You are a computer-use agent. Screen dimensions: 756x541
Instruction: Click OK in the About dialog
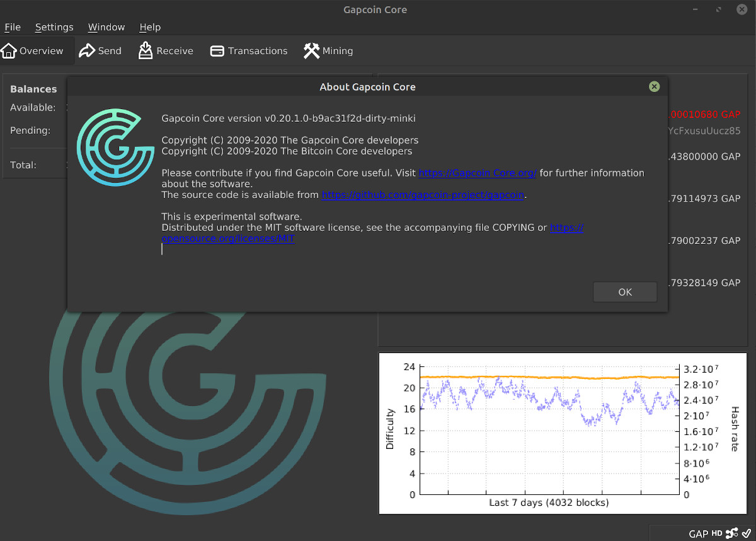[x=625, y=292]
